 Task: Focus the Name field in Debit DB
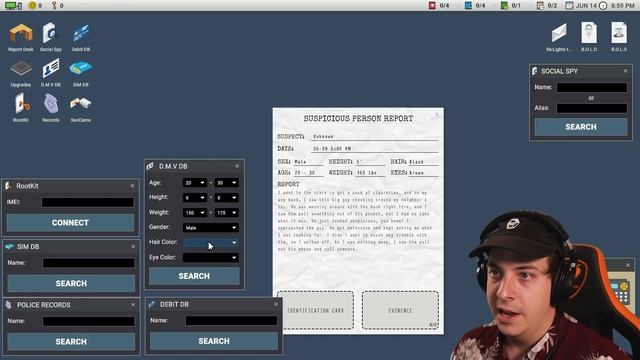click(231, 320)
